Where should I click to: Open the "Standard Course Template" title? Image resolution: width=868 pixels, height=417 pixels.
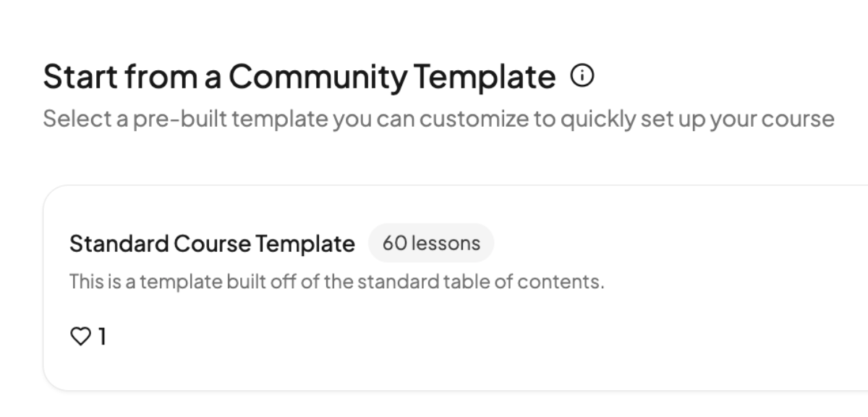click(212, 244)
